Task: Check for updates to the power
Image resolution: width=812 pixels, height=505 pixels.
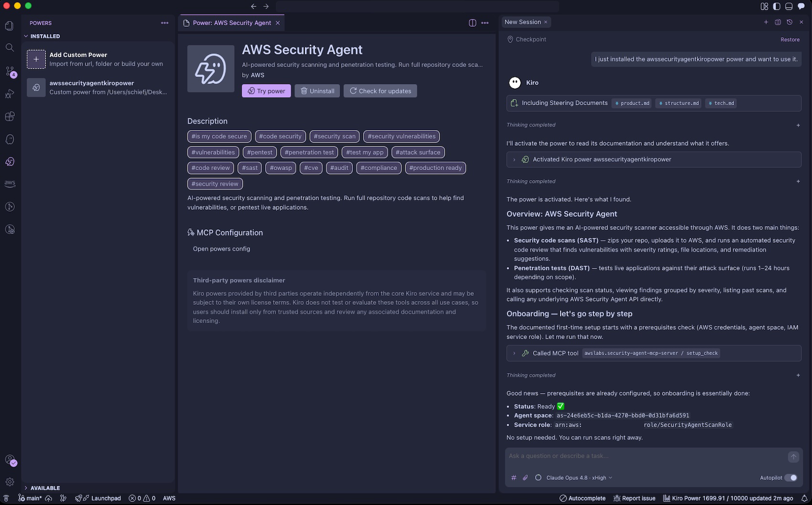Action: pos(380,91)
